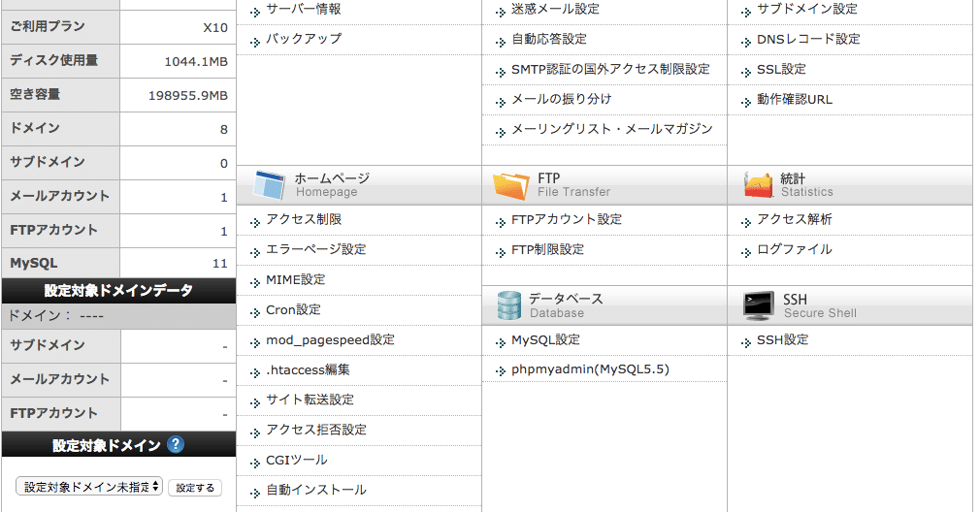The image size is (980, 512).
Task: Select 自動インストール link
Action: click(x=315, y=490)
